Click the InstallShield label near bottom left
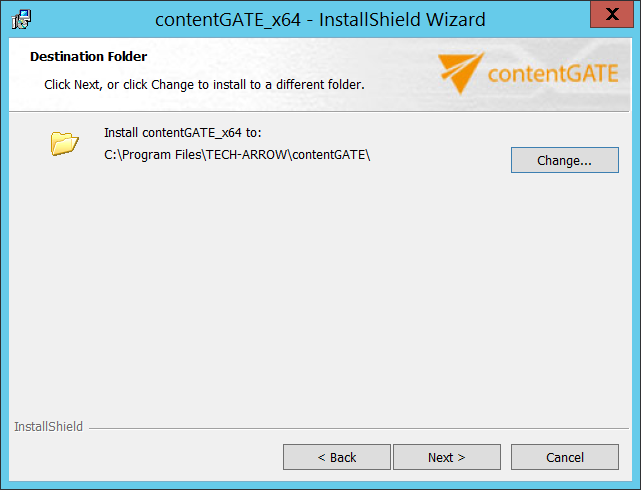Screen dimensions: 641x490 coord(48,427)
